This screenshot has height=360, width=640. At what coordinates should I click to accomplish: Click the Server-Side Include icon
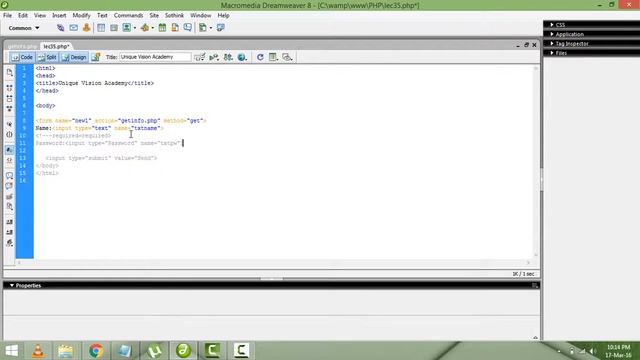[x=175, y=28]
